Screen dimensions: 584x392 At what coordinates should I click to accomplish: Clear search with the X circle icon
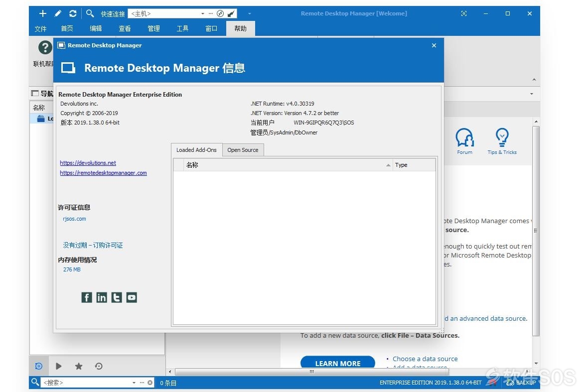pyautogui.click(x=150, y=383)
